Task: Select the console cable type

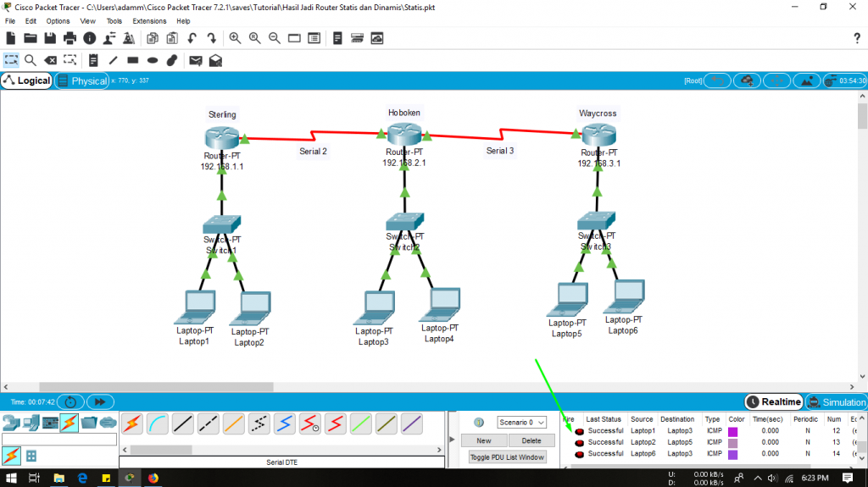Action: (157, 424)
